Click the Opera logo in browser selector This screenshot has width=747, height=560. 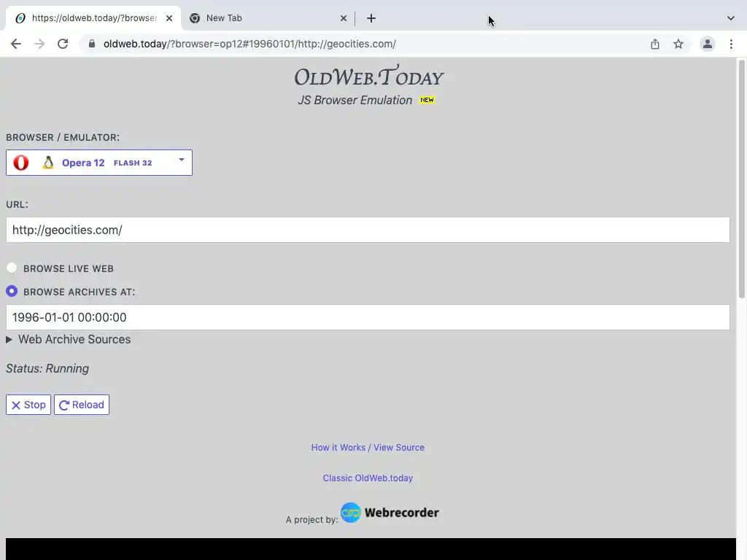[21, 163]
